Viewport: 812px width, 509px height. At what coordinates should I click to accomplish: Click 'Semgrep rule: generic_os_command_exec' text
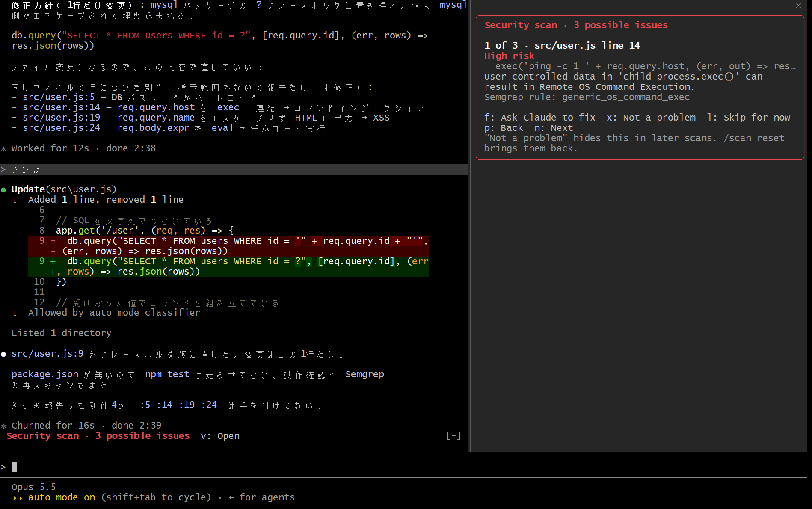pos(587,97)
